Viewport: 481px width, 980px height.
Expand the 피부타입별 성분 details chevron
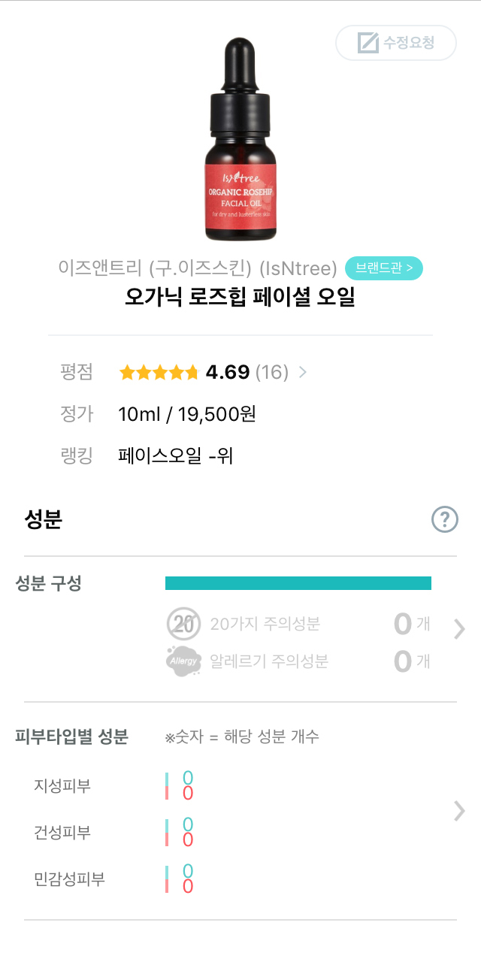tap(459, 811)
